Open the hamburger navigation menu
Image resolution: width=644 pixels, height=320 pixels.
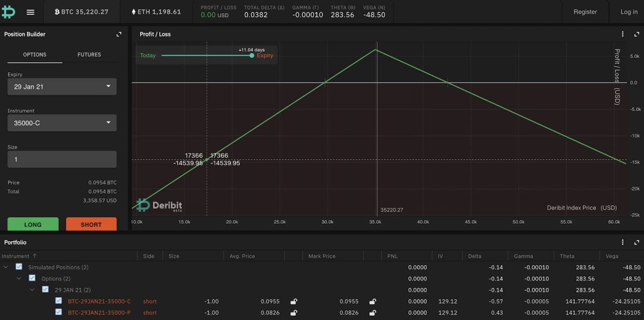point(31,11)
